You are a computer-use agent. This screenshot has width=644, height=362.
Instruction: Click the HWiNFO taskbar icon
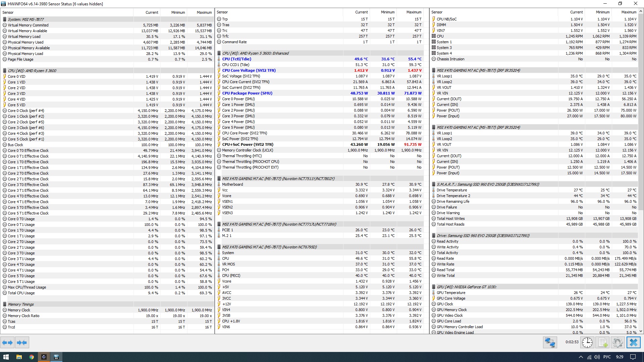(x=56, y=357)
